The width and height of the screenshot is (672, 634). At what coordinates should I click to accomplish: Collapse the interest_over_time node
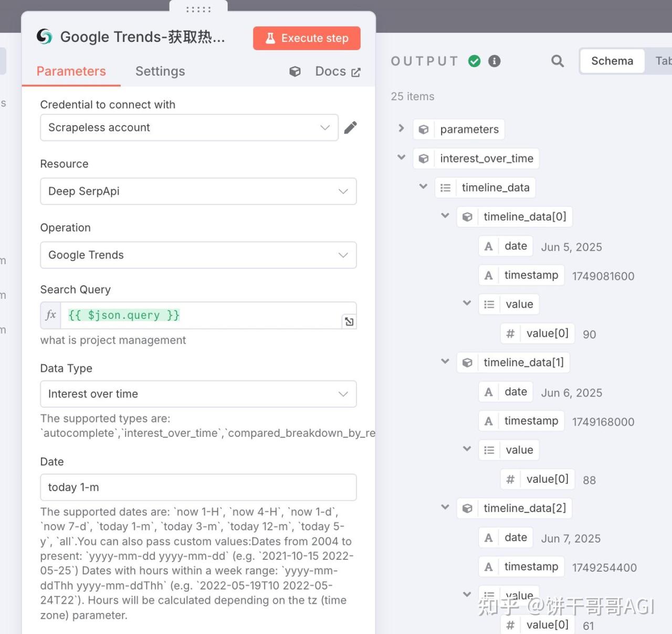pos(402,157)
